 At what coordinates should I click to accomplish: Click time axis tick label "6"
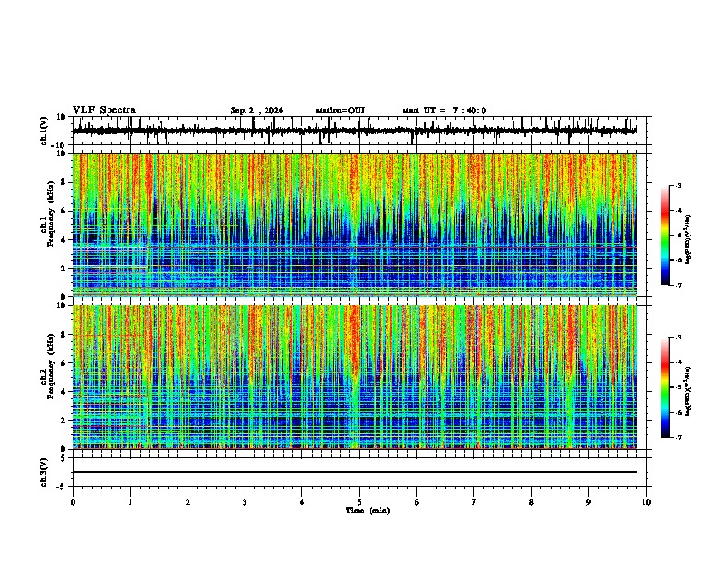[417, 502]
